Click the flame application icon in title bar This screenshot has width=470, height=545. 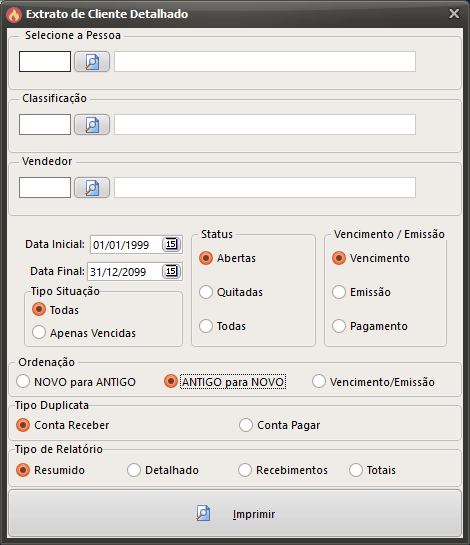(14, 15)
